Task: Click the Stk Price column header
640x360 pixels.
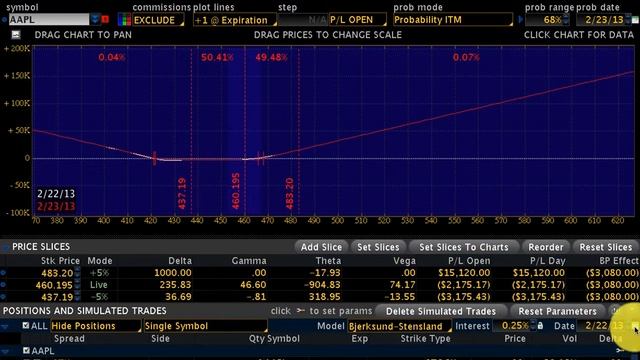Action: 60,261
